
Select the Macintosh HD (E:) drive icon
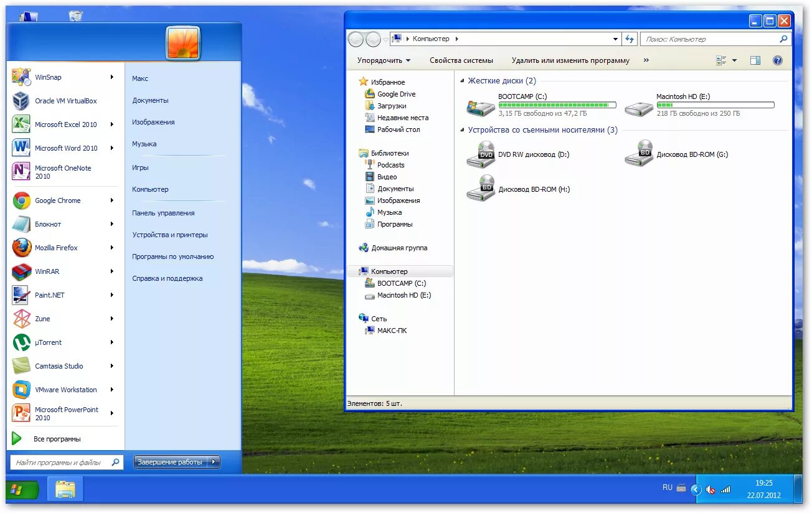point(639,108)
